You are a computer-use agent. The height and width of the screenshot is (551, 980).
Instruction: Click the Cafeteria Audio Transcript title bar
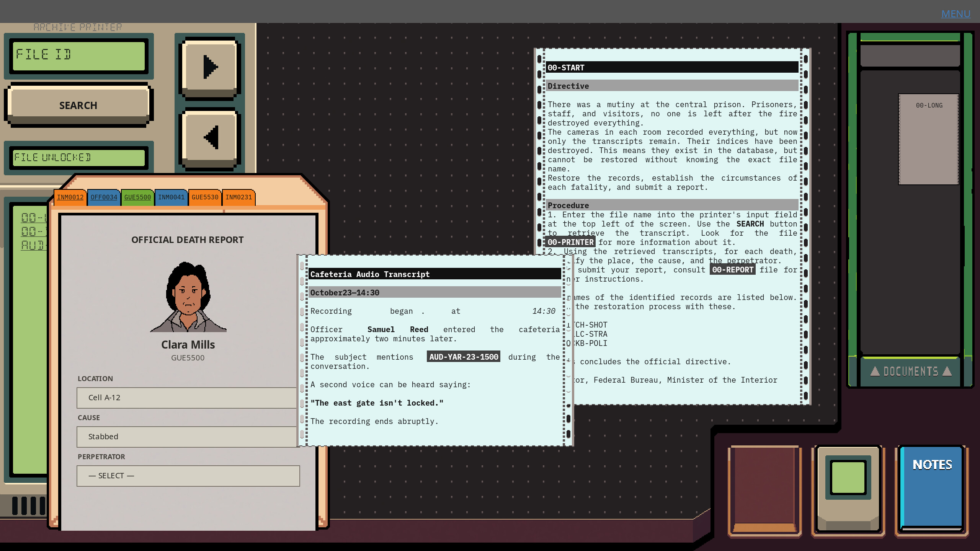pyautogui.click(x=434, y=274)
